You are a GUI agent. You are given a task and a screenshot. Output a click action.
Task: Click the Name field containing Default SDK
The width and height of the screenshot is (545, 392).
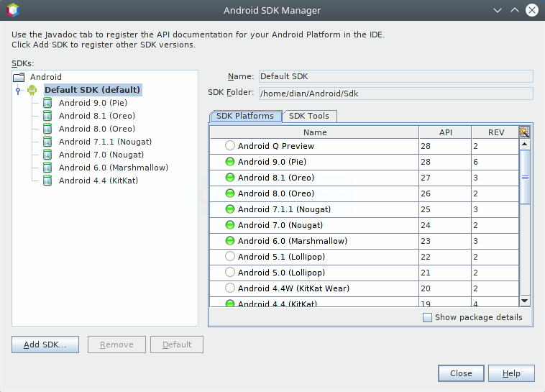pyautogui.click(x=396, y=76)
